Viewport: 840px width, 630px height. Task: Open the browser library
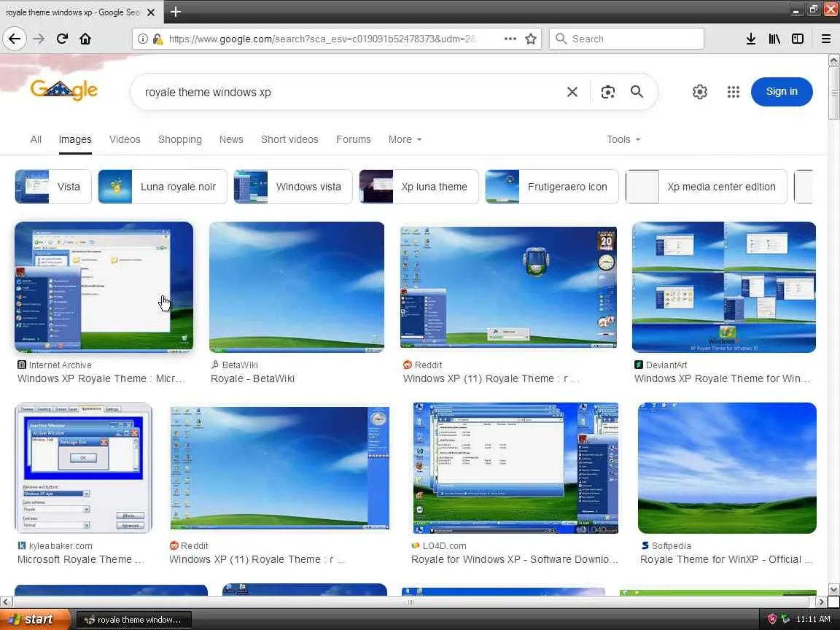(774, 39)
